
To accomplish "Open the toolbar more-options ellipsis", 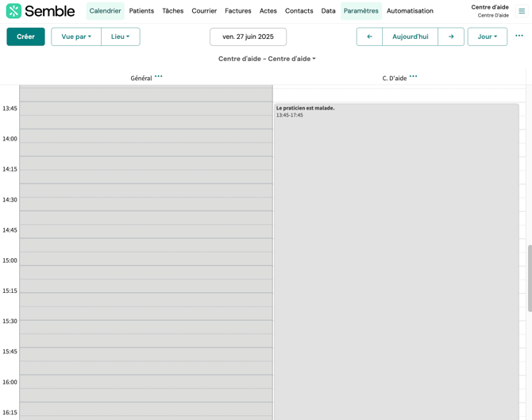I will click(x=519, y=36).
